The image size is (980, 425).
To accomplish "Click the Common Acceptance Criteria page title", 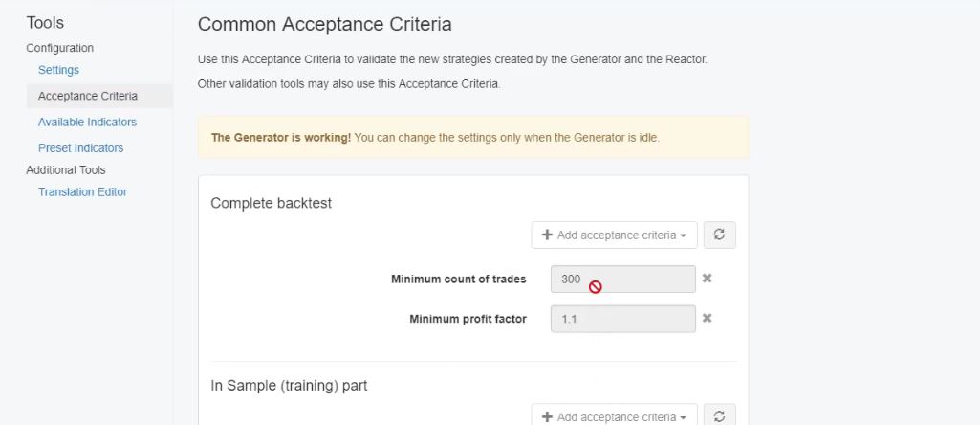I will coord(324,23).
